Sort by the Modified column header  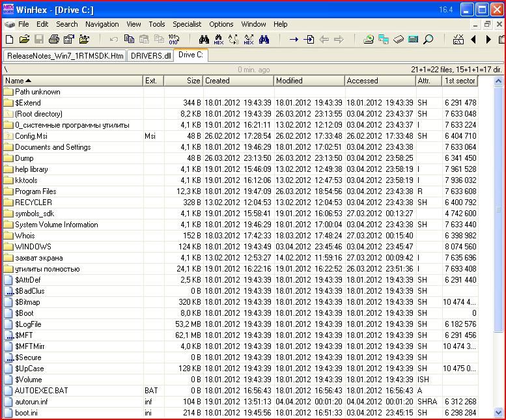[x=309, y=81]
